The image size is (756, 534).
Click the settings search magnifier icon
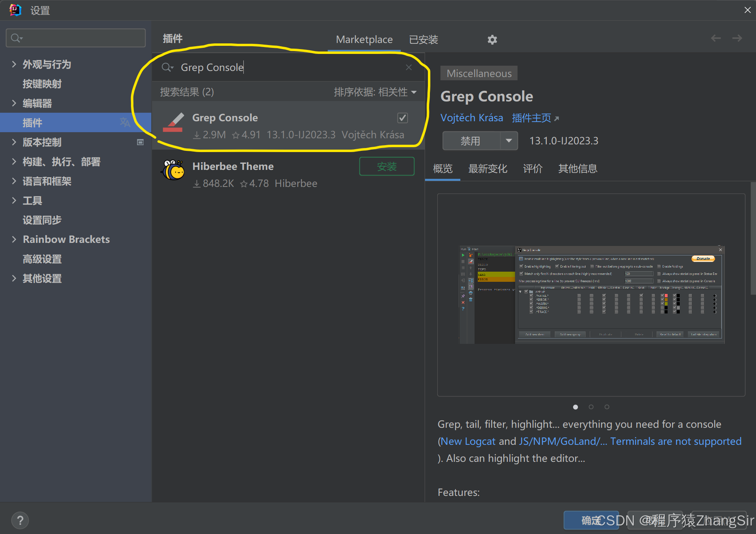point(17,38)
